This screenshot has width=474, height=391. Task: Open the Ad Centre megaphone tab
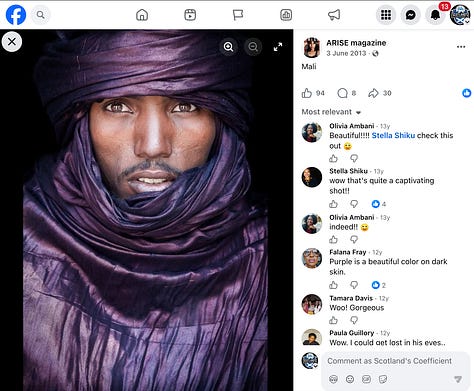[334, 15]
